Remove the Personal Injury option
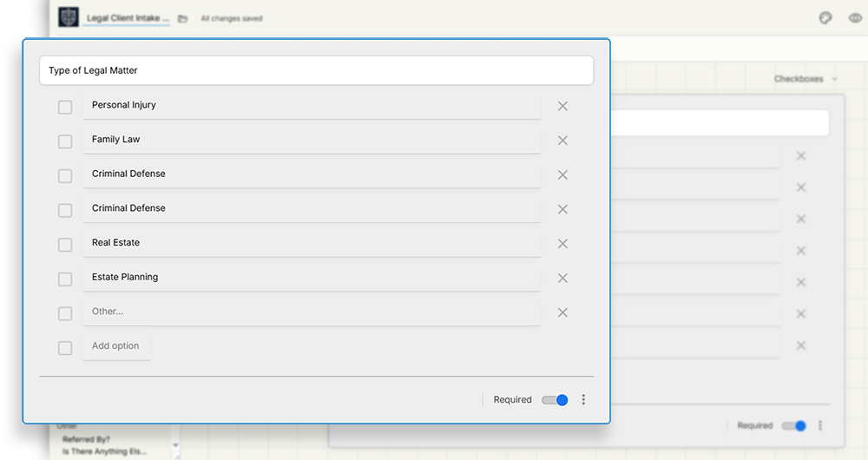The width and height of the screenshot is (868, 460). (x=562, y=106)
